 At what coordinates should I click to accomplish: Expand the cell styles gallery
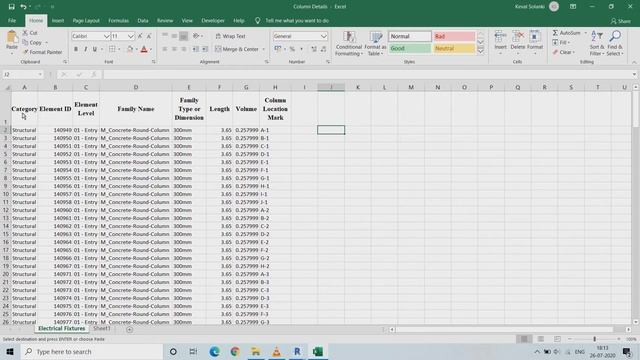[480, 51]
